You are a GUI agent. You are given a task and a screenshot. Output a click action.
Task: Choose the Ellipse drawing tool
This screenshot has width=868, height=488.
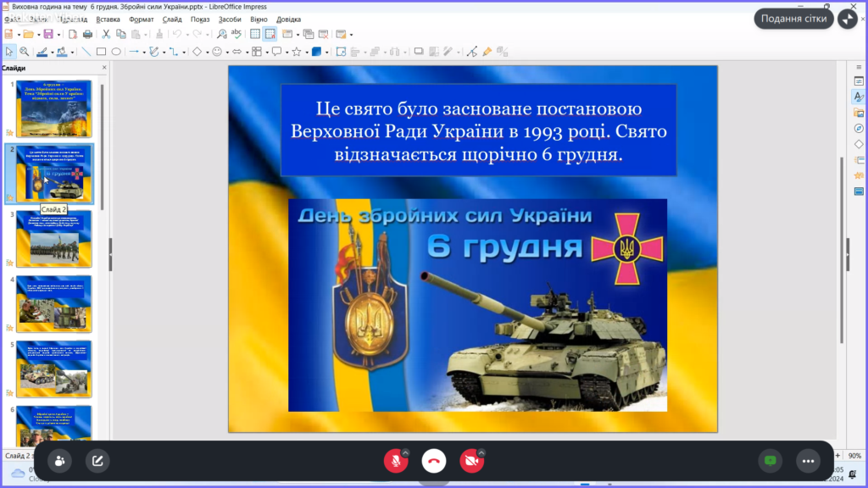(115, 52)
